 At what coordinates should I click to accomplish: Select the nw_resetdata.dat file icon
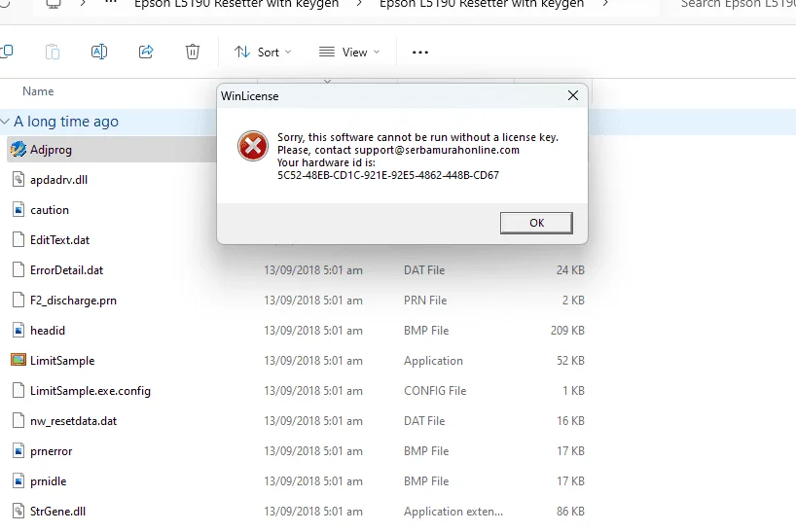click(18, 420)
